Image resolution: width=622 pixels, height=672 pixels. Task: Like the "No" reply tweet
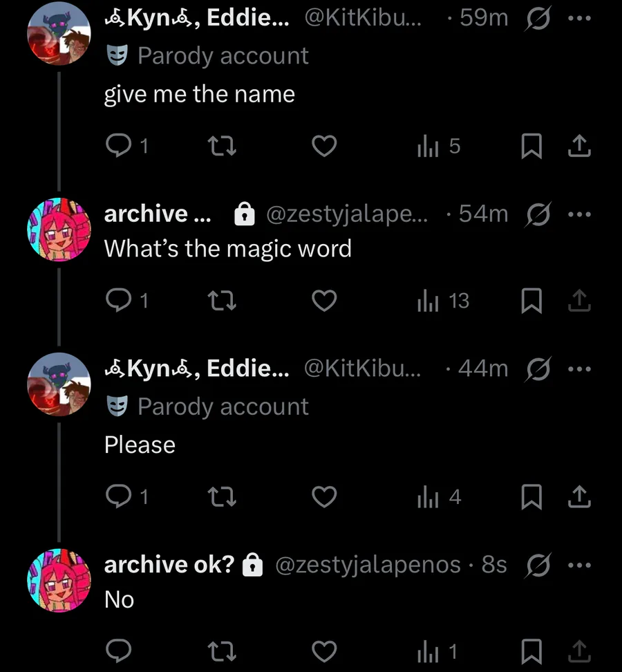pyautogui.click(x=324, y=651)
